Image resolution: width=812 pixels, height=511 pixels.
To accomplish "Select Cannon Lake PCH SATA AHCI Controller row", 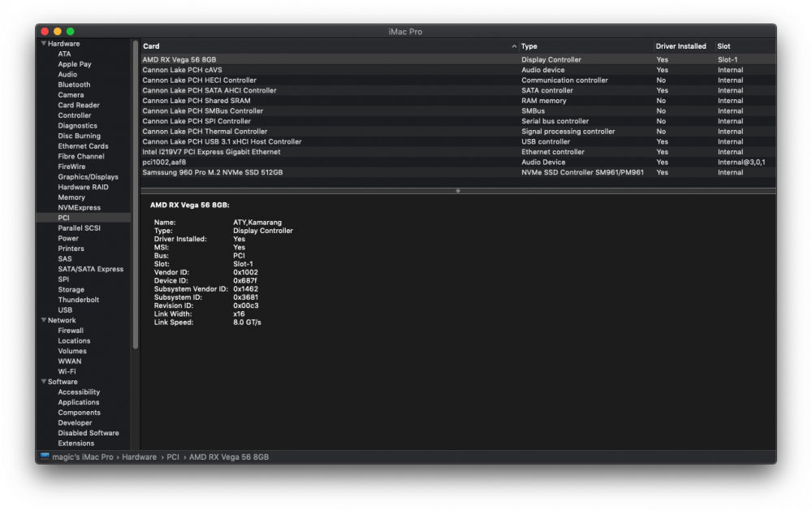I will (458, 90).
